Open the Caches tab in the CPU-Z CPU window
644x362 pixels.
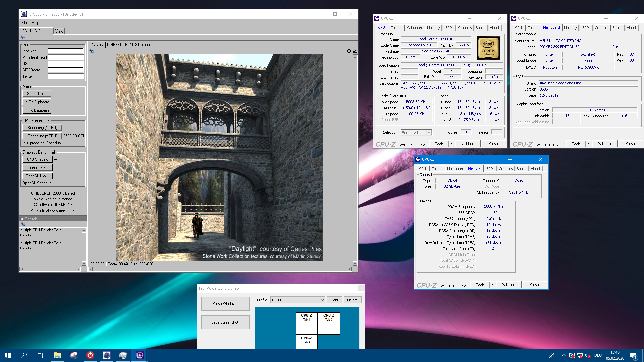pos(396,28)
